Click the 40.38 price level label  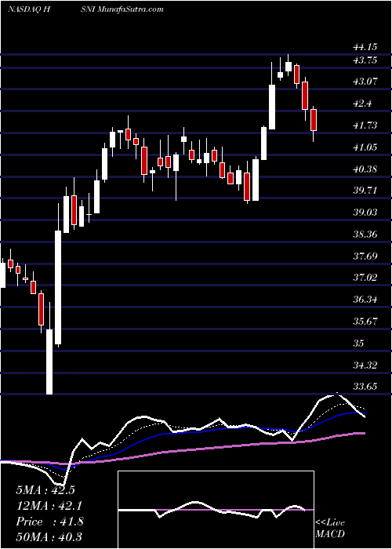click(x=365, y=169)
